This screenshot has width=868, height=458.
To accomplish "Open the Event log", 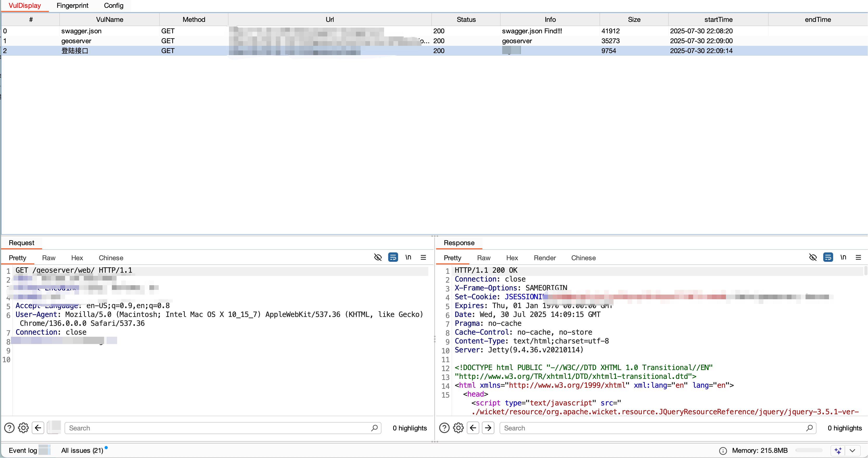I will [x=23, y=451].
